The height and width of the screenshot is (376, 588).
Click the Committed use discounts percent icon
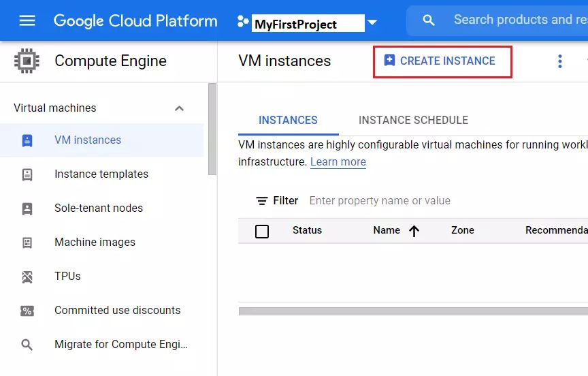pyautogui.click(x=27, y=311)
